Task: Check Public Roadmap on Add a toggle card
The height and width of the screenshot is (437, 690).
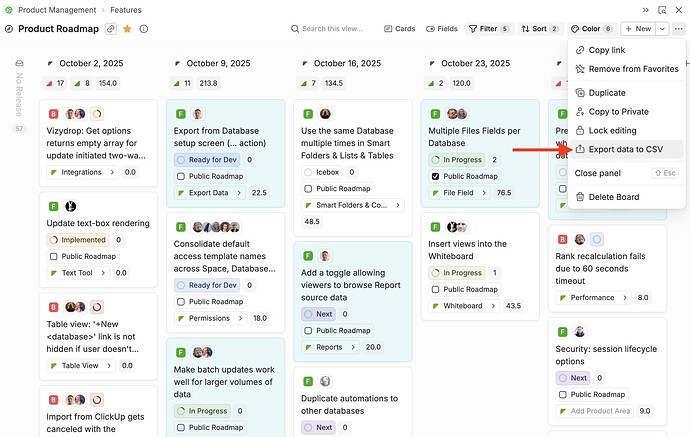Action: [x=308, y=331]
